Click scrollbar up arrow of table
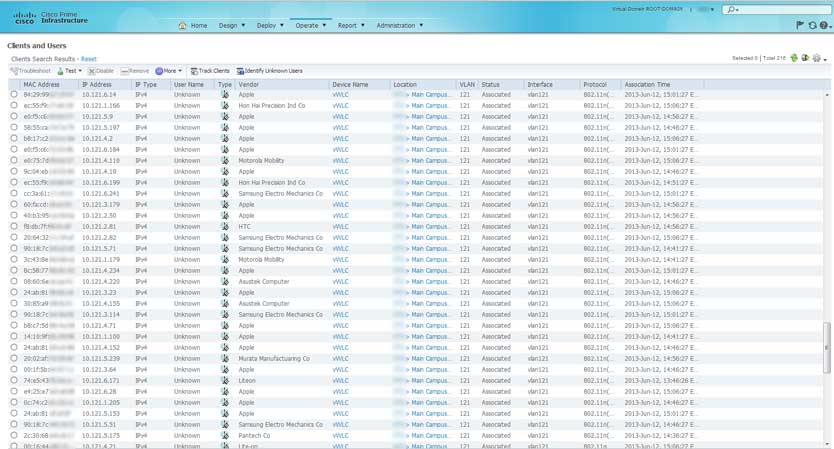The height and width of the screenshot is (449, 834). (x=827, y=95)
